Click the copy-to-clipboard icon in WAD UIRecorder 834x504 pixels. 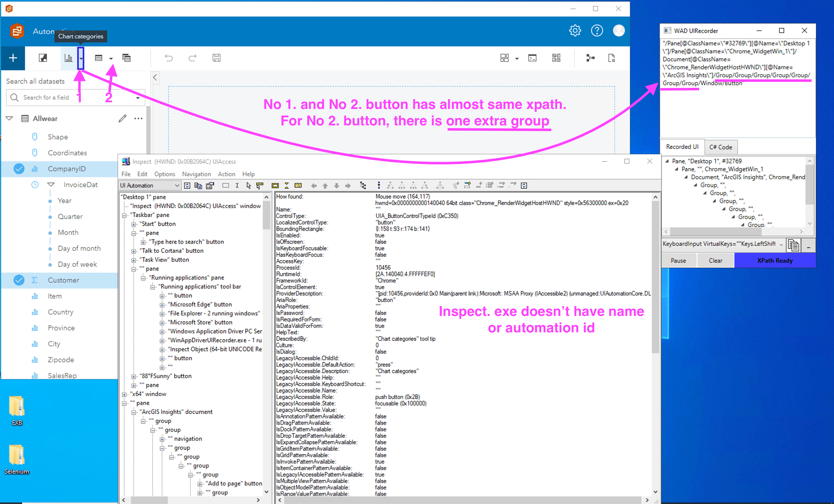pos(794,245)
